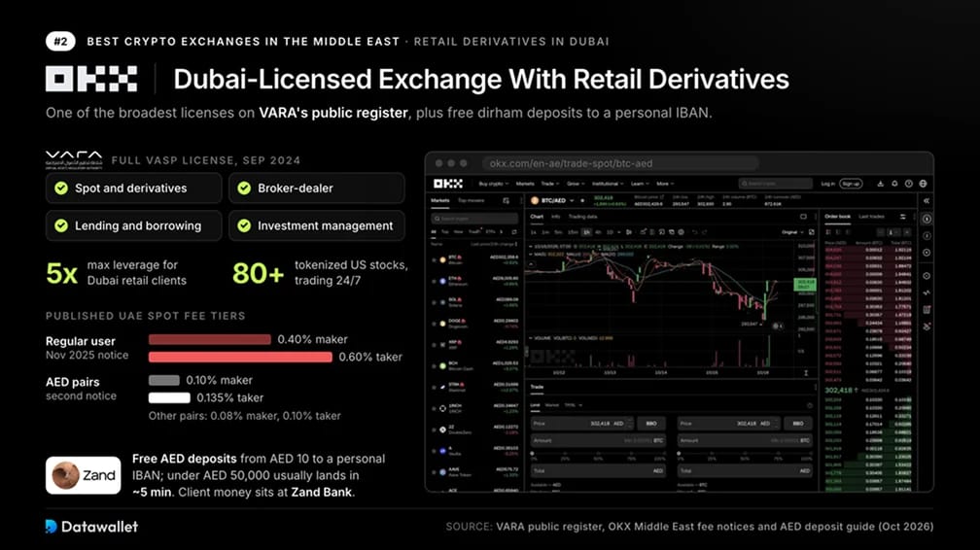This screenshot has height=550, width=980.
Task: Click the chart fullscreen expand icon
Action: pos(811,232)
